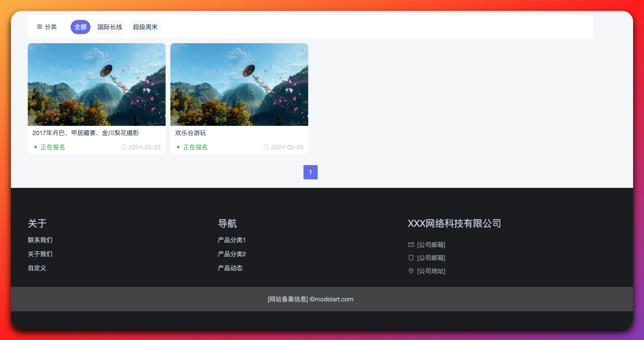Filter by 国际长线 category
Image resolution: width=644 pixels, height=340 pixels.
click(110, 27)
